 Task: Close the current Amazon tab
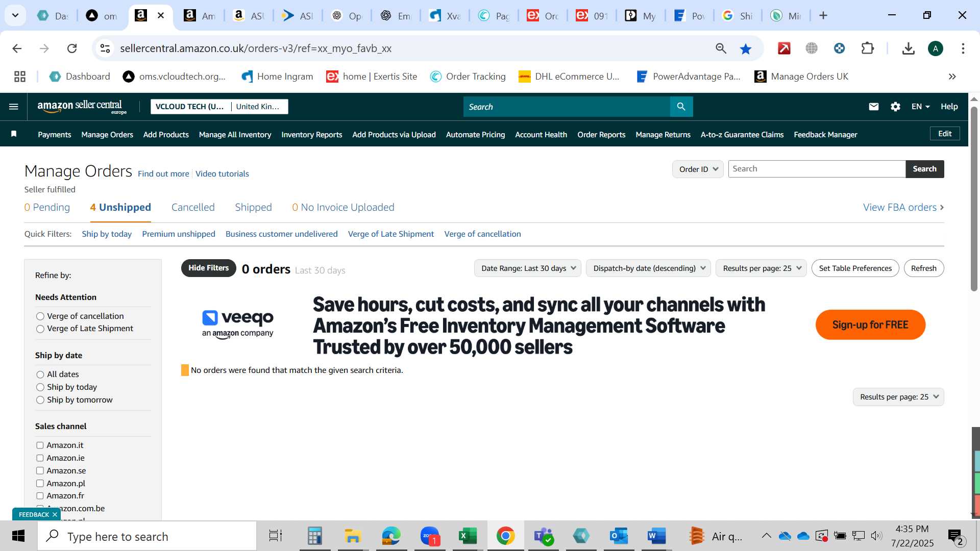(161, 16)
